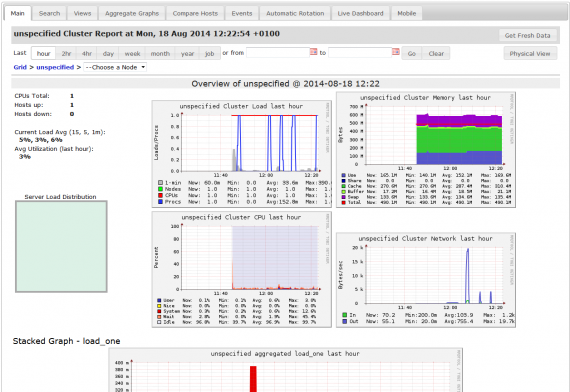Viewport: 570px width, 392px height.
Task: Click the Swap legend swatch in Memory graph
Action: point(344,197)
